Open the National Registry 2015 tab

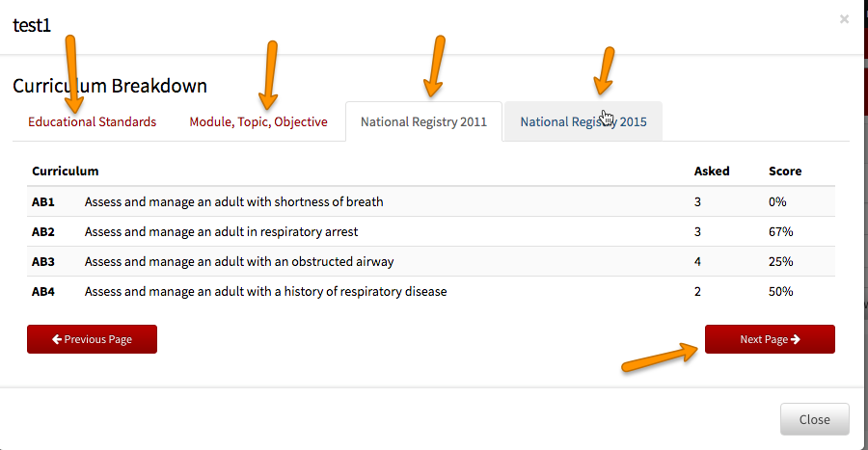[x=583, y=121]
